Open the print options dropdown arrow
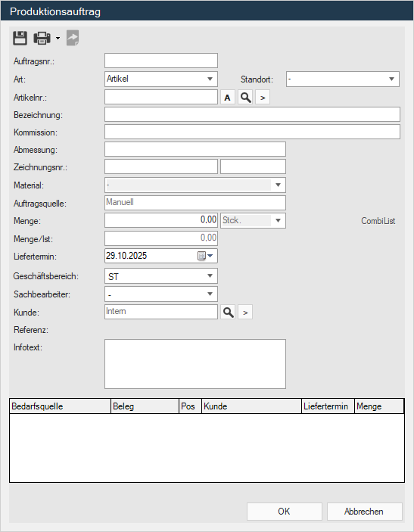The image size is (414, 532). pos(58,38)
